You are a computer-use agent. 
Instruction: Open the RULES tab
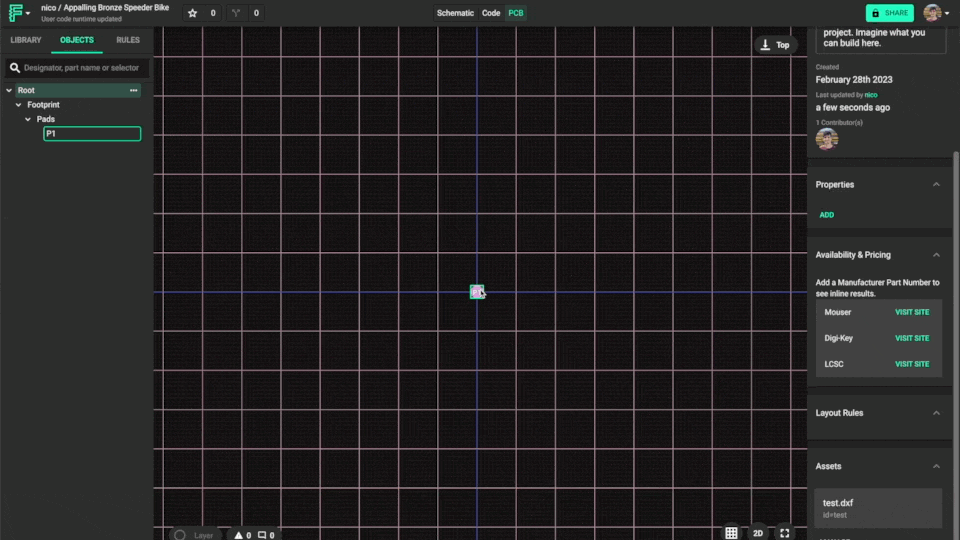click(x=128, y=40)
